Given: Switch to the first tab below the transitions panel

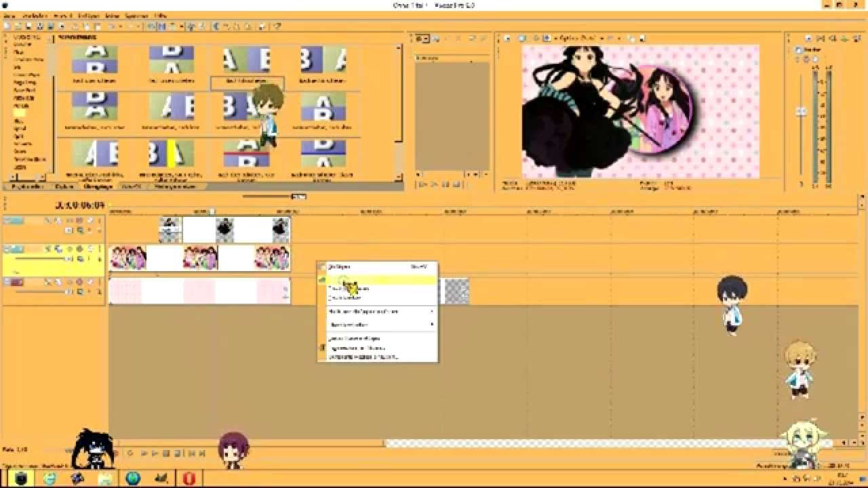Looking at the screenshot, I should coord(26,186).
